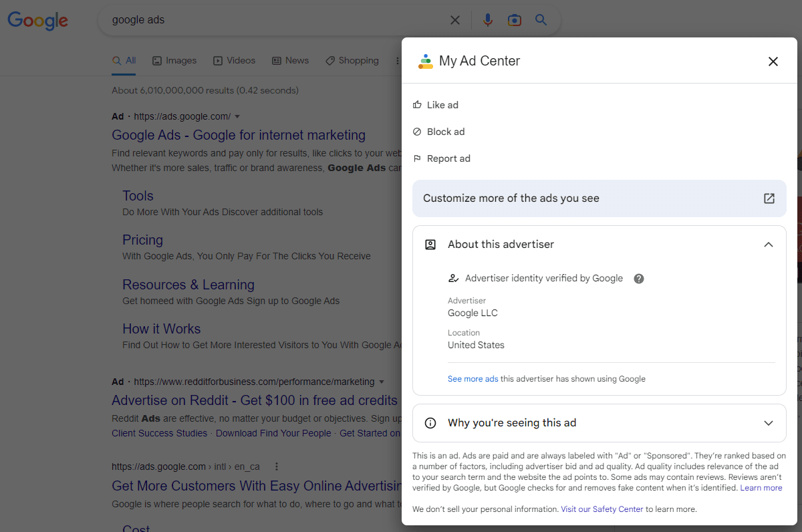Click the My Ad Center logo icon
Image resolution: width=802 pixels, height=532 pixels.
426,61
